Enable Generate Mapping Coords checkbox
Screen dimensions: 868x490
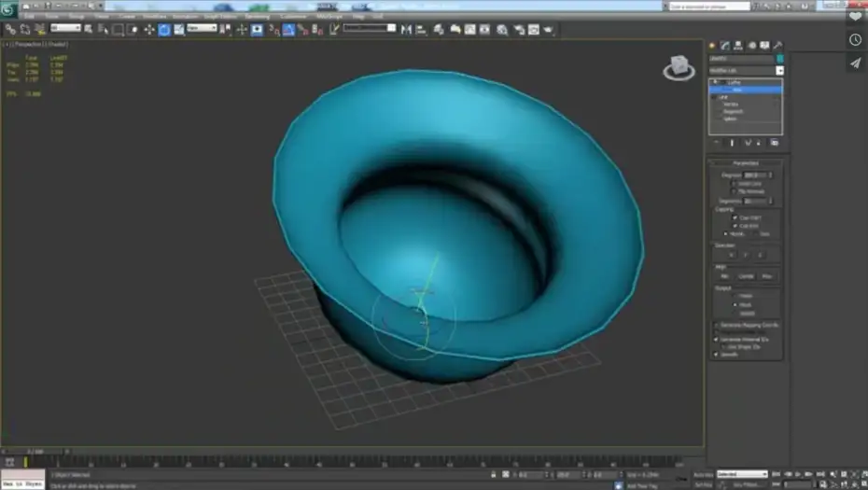[716, 325]
